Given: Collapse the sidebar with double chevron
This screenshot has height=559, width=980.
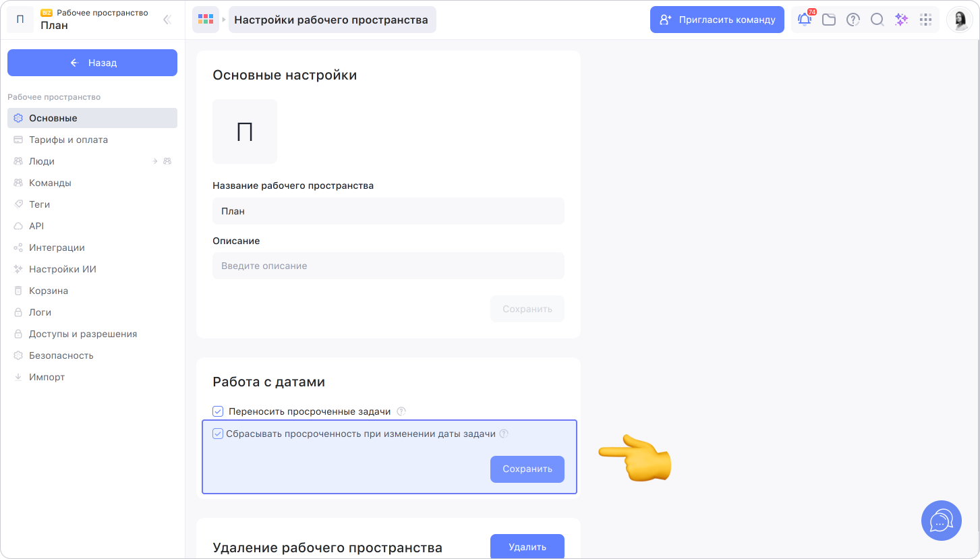Looking at the screenshot, I should (167, 20).
